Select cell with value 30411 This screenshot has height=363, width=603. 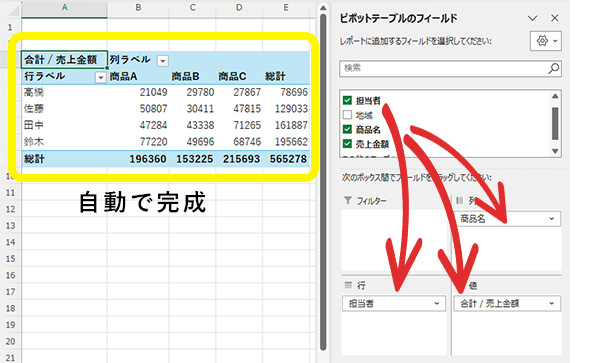[192, 109]
